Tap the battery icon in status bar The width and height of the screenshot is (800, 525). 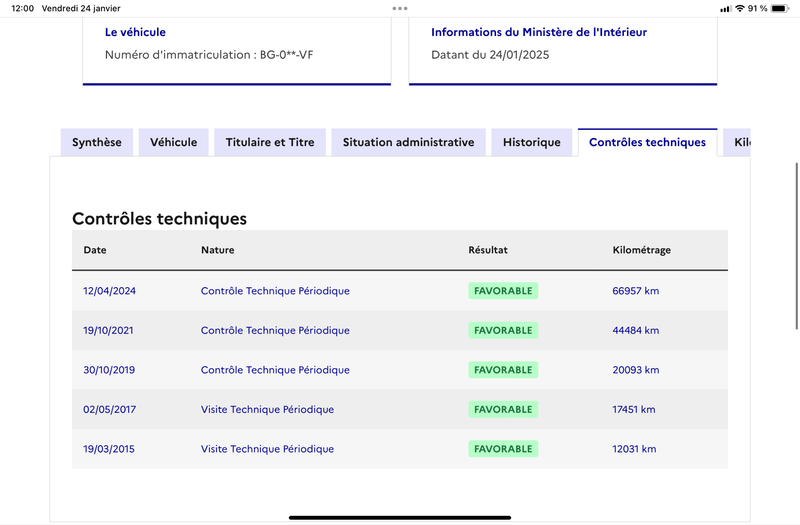[780, 8]
